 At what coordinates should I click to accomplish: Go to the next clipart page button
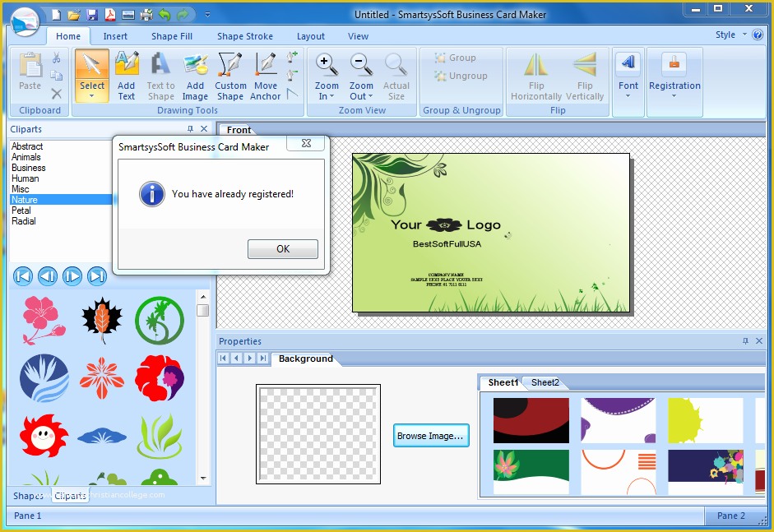click(72, 276)
